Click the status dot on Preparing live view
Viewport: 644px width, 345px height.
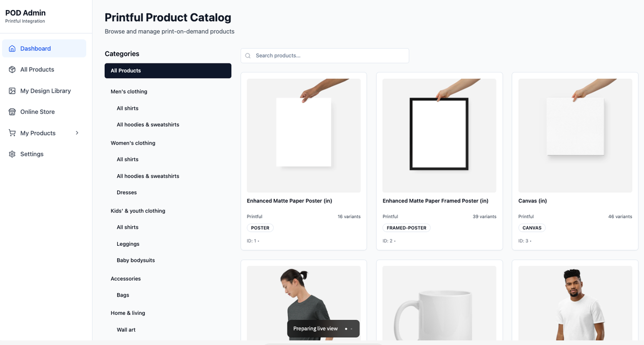point(345,328)
